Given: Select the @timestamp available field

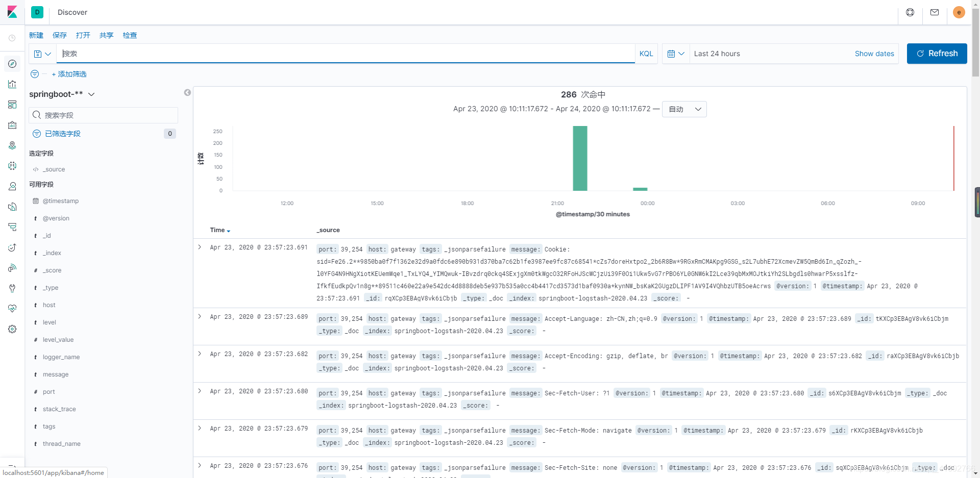Looking at the screenshot, I should (x=61, y=201).
